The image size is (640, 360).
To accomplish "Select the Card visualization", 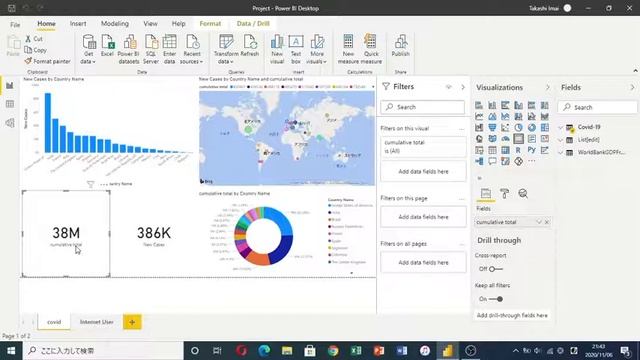I will (x=518, y=139).
